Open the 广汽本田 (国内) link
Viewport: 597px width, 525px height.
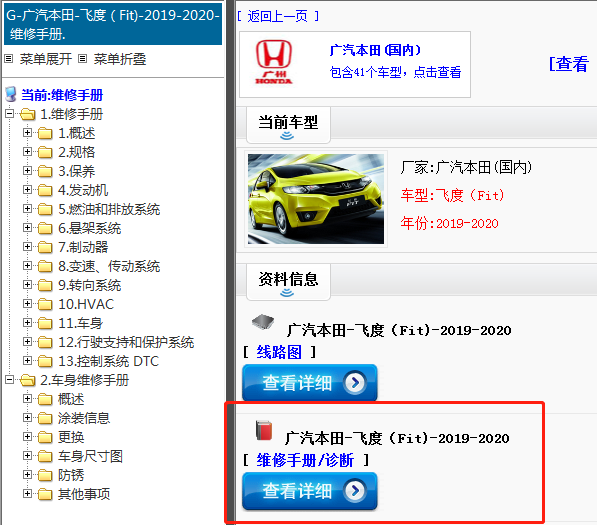click(x=375, y=50)
